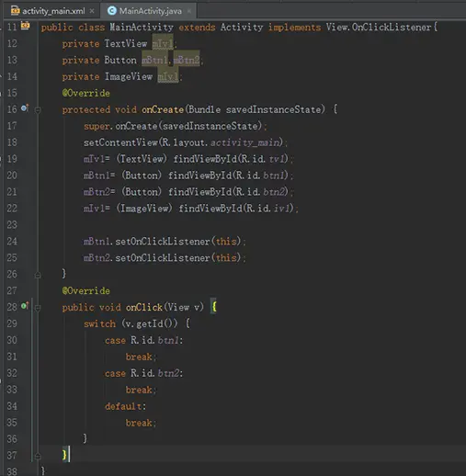Image resolution: width=466 pixels, height=476 pixels.
Task: Click the override gutter icon on line 16
Action: (x=25, y=108)
